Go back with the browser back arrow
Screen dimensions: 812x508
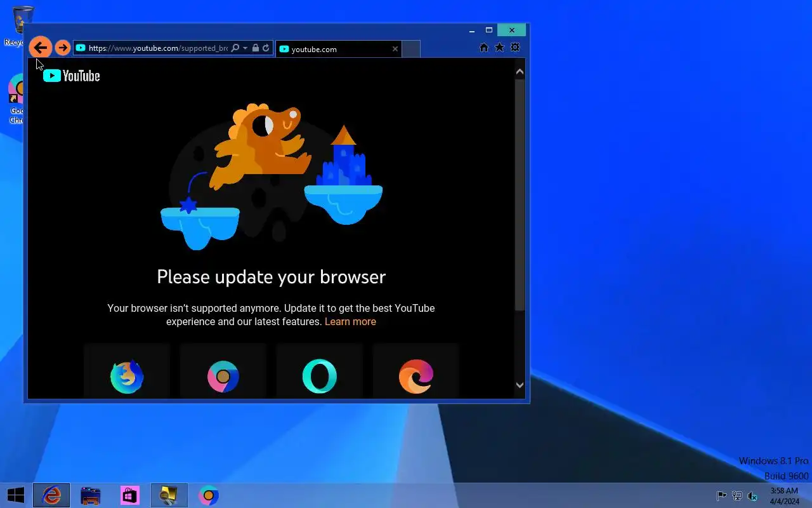(41, 47)
